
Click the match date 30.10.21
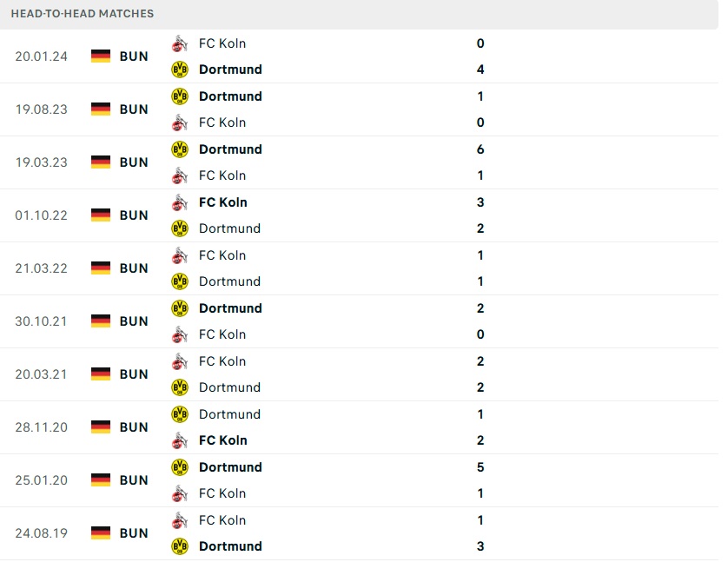click(41, 321)
